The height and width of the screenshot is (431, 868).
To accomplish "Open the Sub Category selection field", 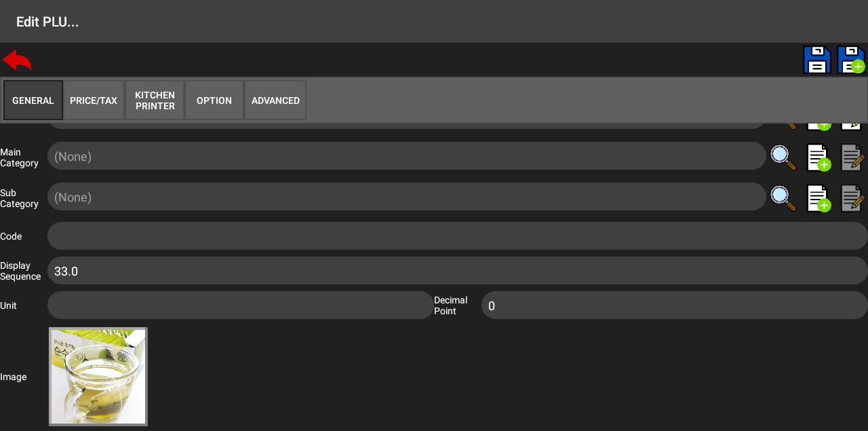I will click(407, 197).
